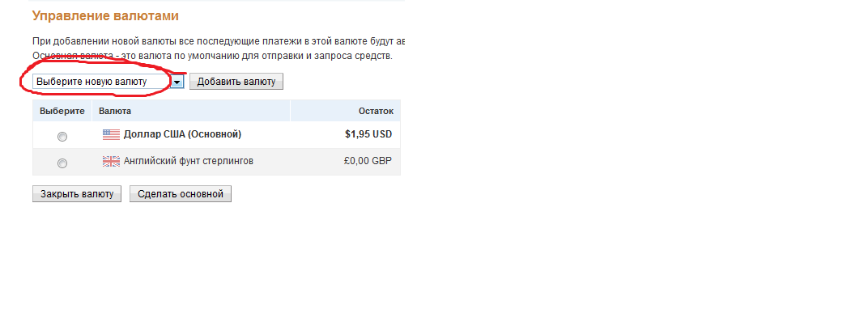The width and height of the screenshot is (868, 313).
Task: Click the $1,95 USD balance
Action: [368, 134]
